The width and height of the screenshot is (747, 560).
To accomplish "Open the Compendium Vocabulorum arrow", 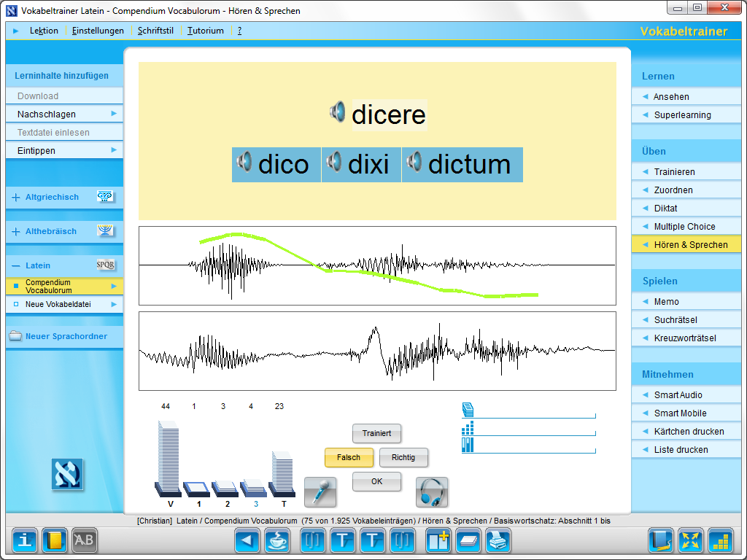I will tap(114, 286).
